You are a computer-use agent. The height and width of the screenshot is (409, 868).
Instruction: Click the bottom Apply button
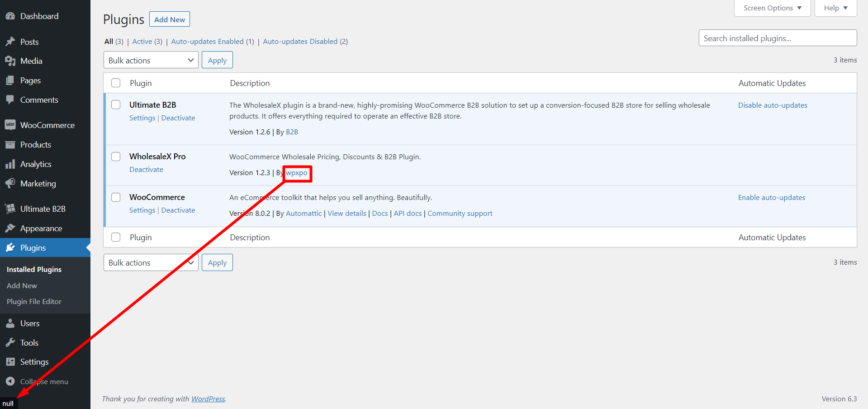click(x=217, y=262)
